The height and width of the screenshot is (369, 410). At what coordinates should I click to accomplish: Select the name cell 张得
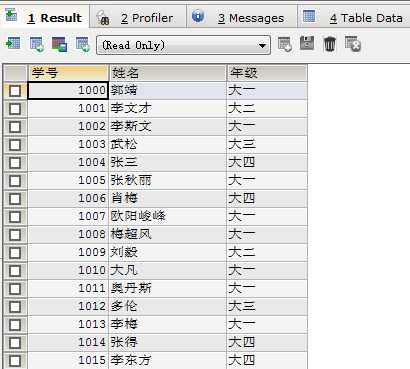pos(168,343)
